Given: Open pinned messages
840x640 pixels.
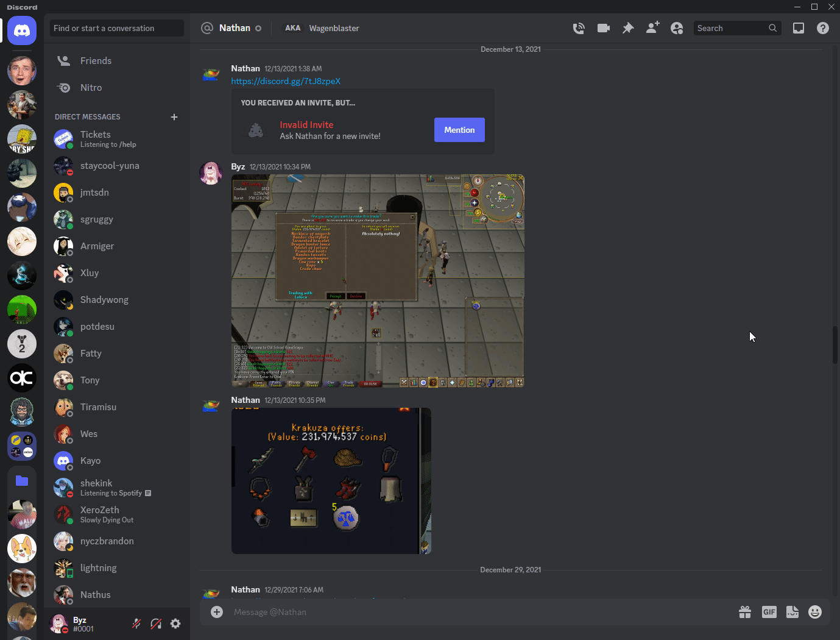Looking at the screenshot, I should pyautogui.click(x=627, y=28).
